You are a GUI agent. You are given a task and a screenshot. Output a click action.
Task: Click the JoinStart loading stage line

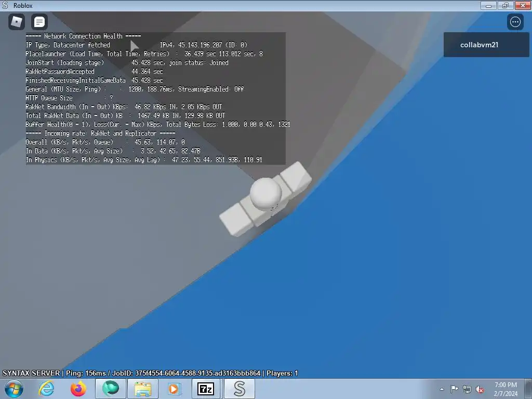point(127,62)
